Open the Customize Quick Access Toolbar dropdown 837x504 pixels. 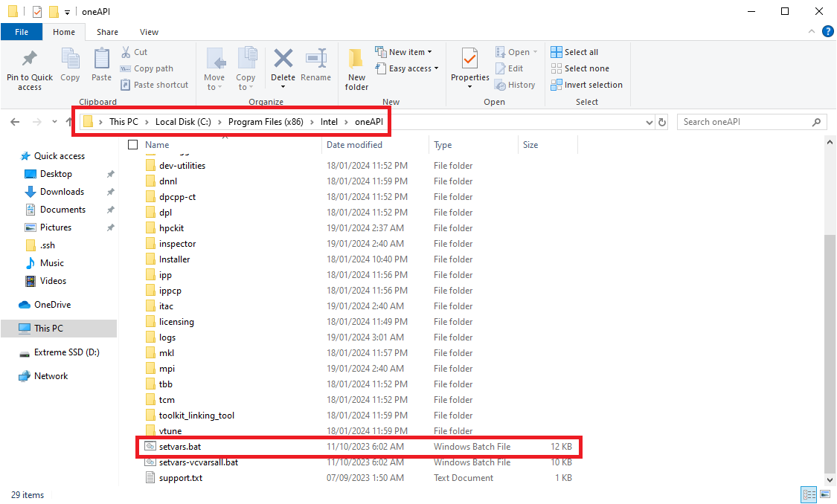(x=67, y=12)
